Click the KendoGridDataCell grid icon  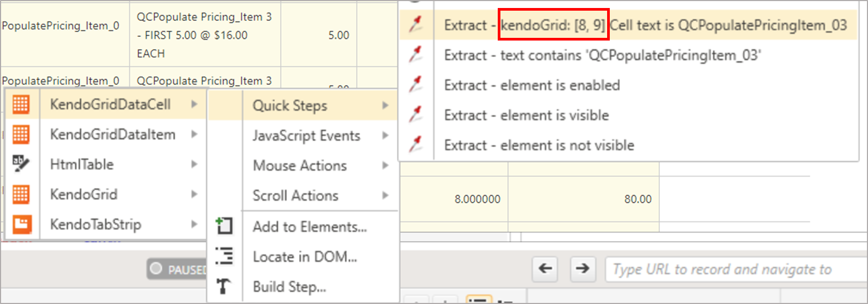point(21,105)
